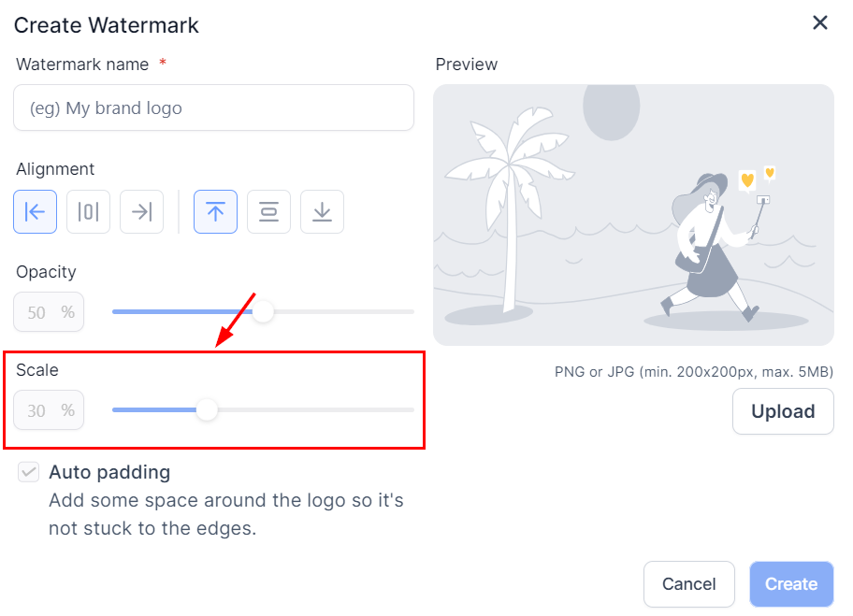Select bottom vertical alignment icon
The image size is (853, 616).
pyautogui.click(x=322, y=212)
